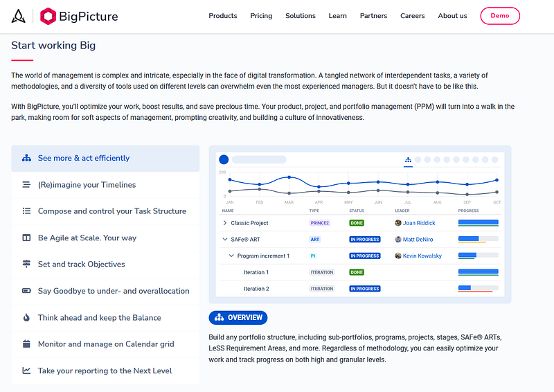
Task: Select Be Agile at Scale. Your way
Action: point(105,238)
